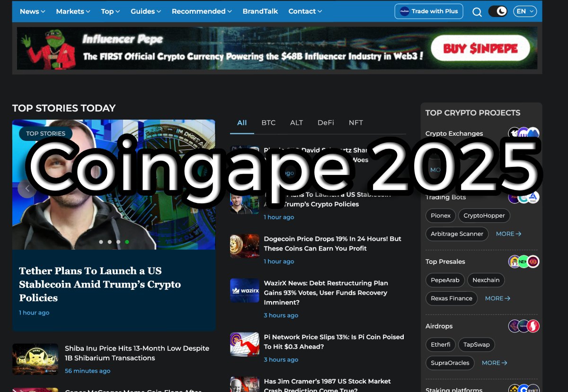
Task: Select the All news tab
Action: click(242, 122)
